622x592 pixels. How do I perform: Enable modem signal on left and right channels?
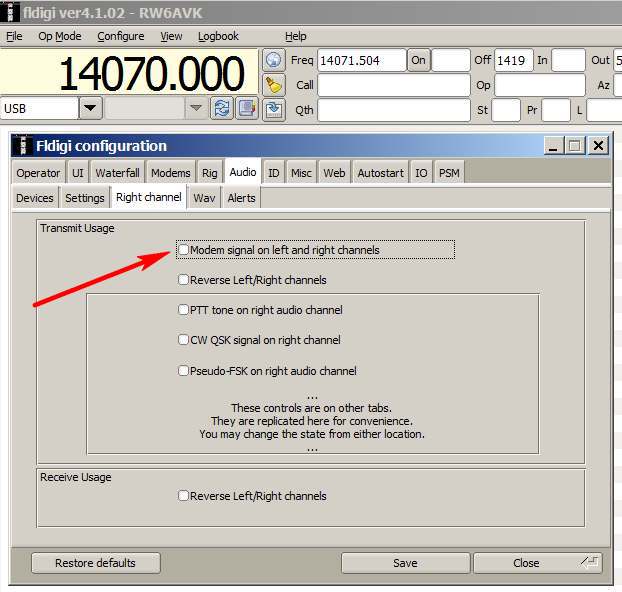tap(183, 249)
